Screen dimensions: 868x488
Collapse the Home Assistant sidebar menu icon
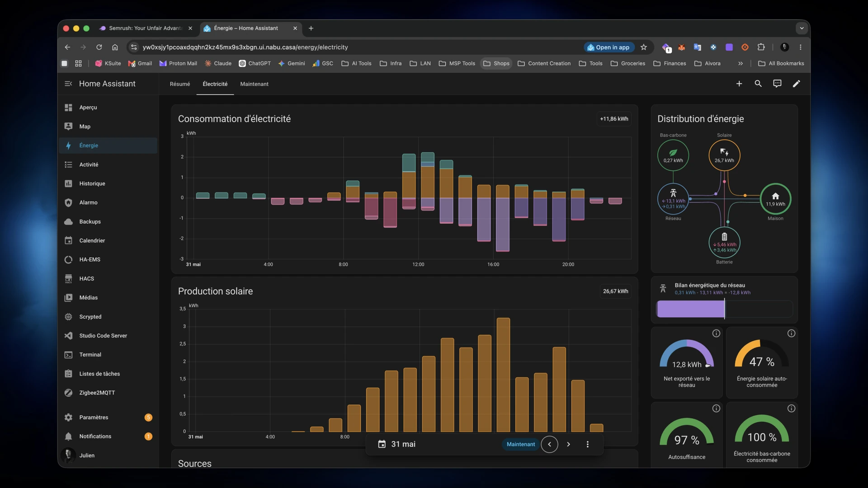pyautogui.click(x=68, y=84)
